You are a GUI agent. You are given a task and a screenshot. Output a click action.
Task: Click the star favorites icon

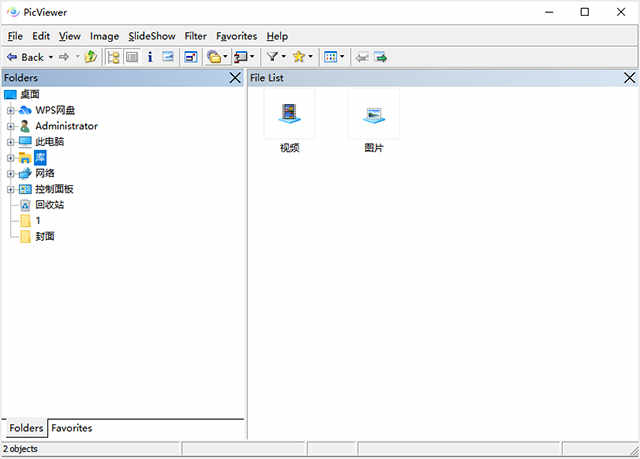[299, 57]
